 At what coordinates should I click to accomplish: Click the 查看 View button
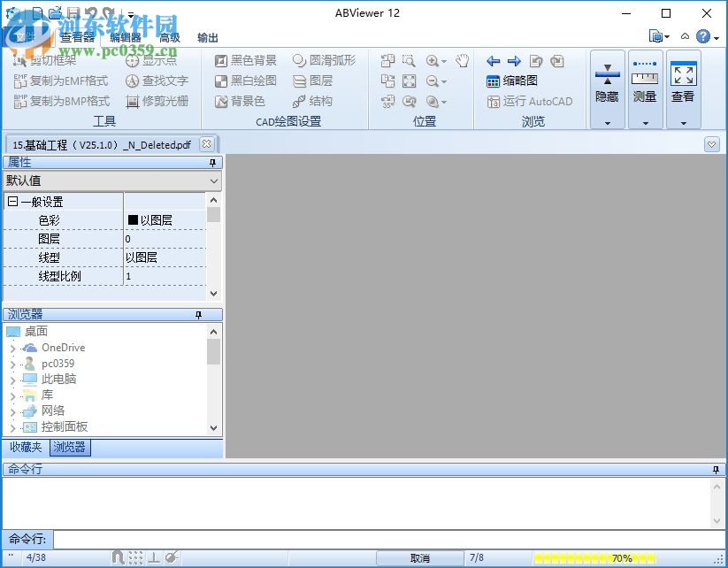click(682, 85)
